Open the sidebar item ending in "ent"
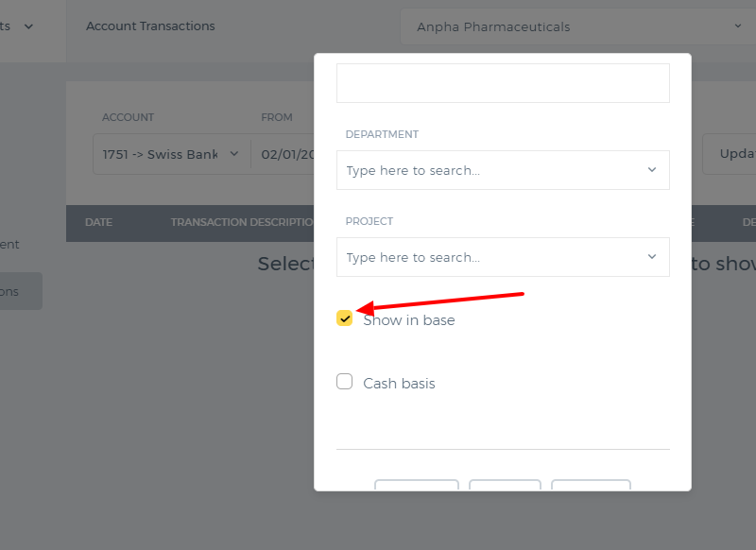 [x=9, y=245]
